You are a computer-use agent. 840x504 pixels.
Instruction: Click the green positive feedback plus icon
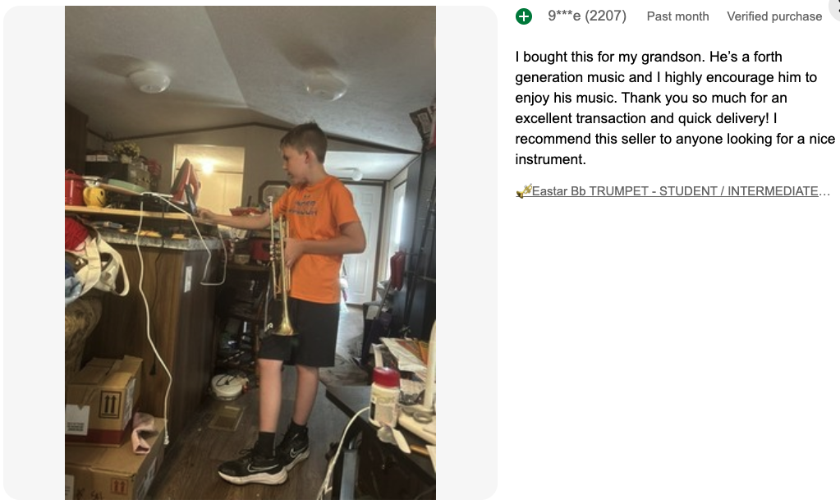click(524, 16)
